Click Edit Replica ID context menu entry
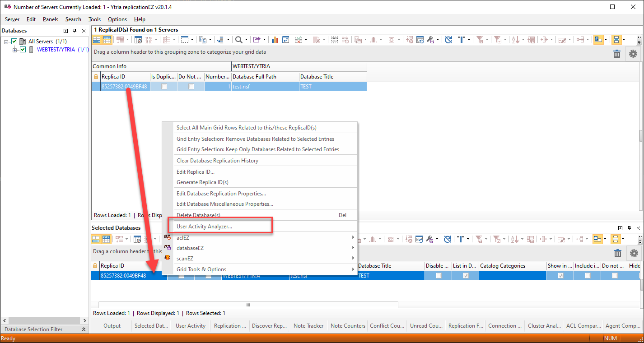 [195, 172]
